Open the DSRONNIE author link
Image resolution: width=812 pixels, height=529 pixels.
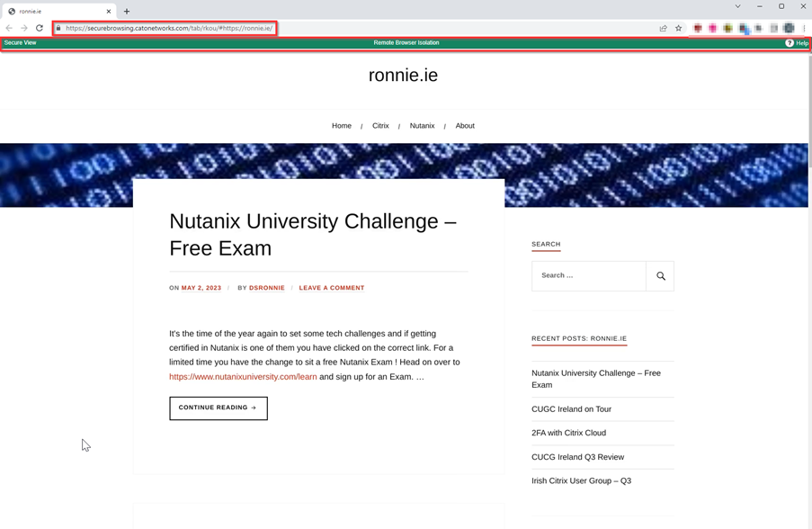267,288
